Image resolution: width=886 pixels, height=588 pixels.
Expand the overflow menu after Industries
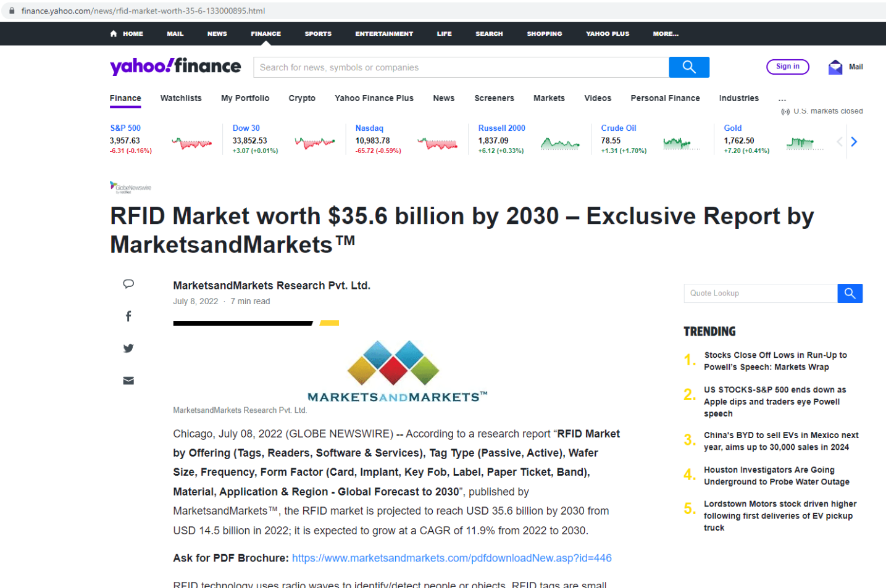(x=782, y=99)
